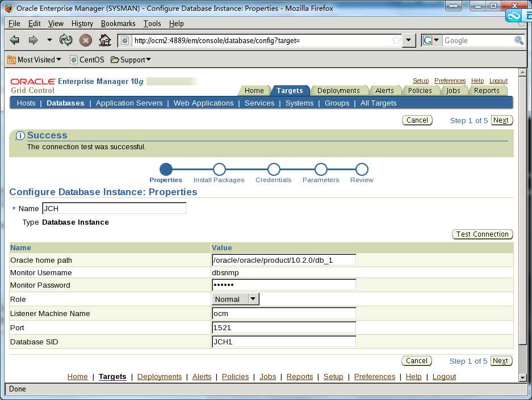Image resolution: width=532 pixels, height=400 pixels.
Task: Open the Groups subtab
Action: click(337, 103)
